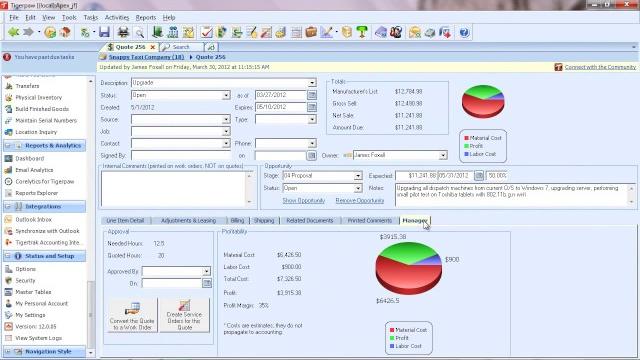Open the Activities menu
The width and height of the screenshot is (640, 360).
[117, 18]
